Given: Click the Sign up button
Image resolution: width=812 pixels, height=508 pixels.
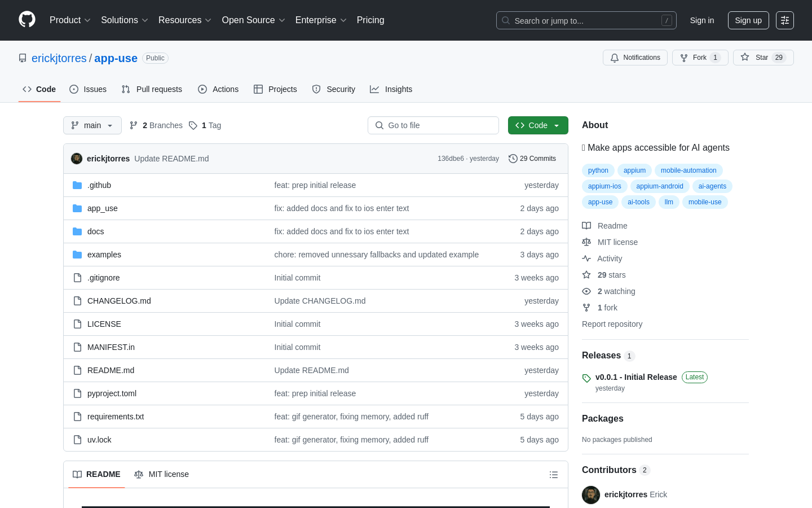Looking at the screenshot, I should point(748,20).
